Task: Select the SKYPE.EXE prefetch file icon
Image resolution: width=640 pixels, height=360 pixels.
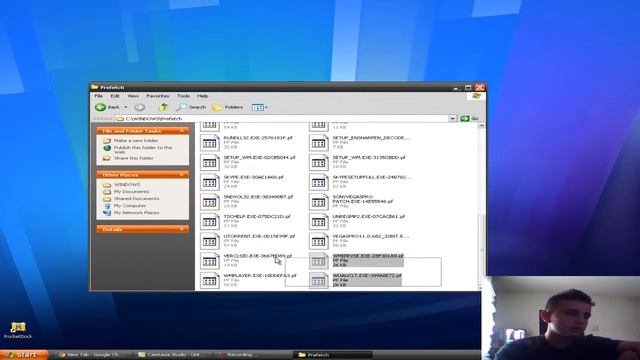Action: coord(210,182)
